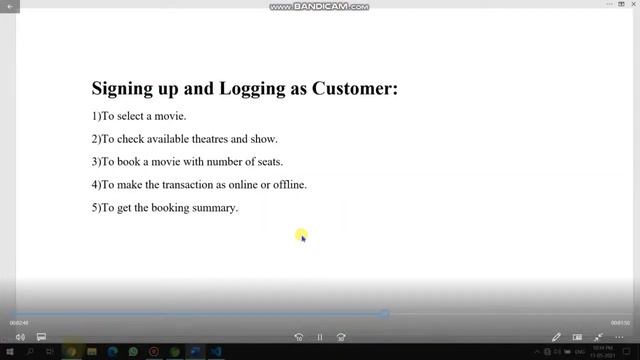Click the volume icon in the system tray
640x360 pixels.
click(557, 352)
